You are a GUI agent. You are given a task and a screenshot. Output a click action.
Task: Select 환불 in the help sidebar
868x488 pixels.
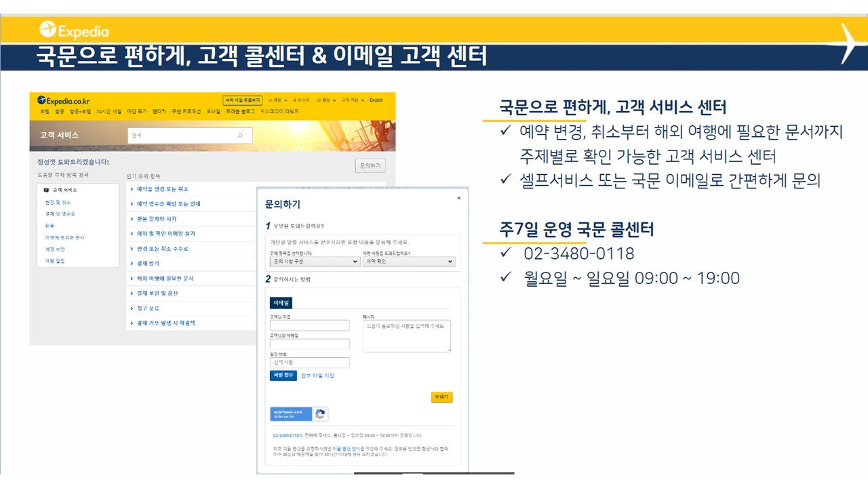tap(50, 225)
